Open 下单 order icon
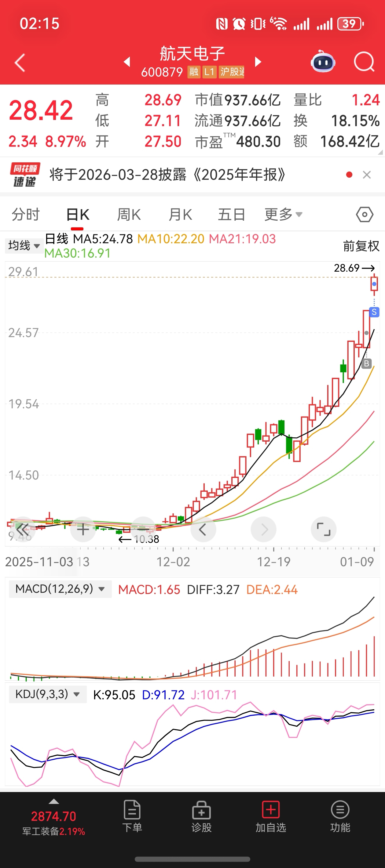The width and height of the screenshot is (385, 868). click(132, 816)
